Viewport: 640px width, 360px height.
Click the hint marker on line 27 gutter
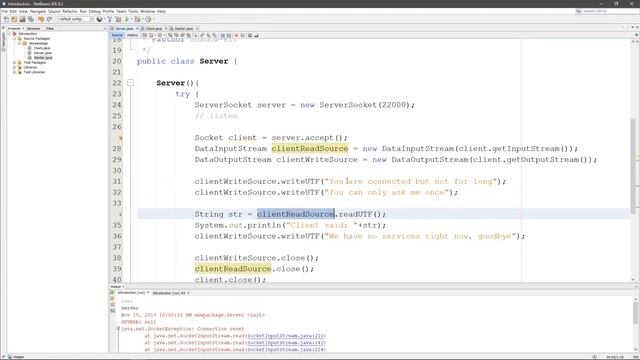pyautogui.click(x=120, y=138)
